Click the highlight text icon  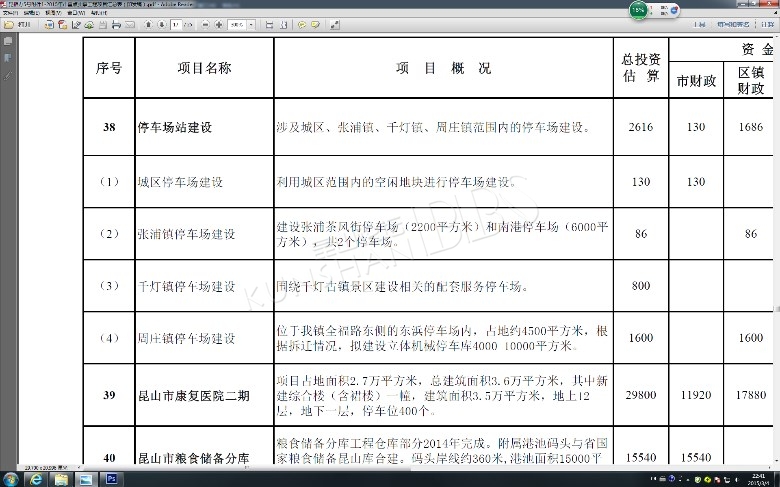point(315,24)
